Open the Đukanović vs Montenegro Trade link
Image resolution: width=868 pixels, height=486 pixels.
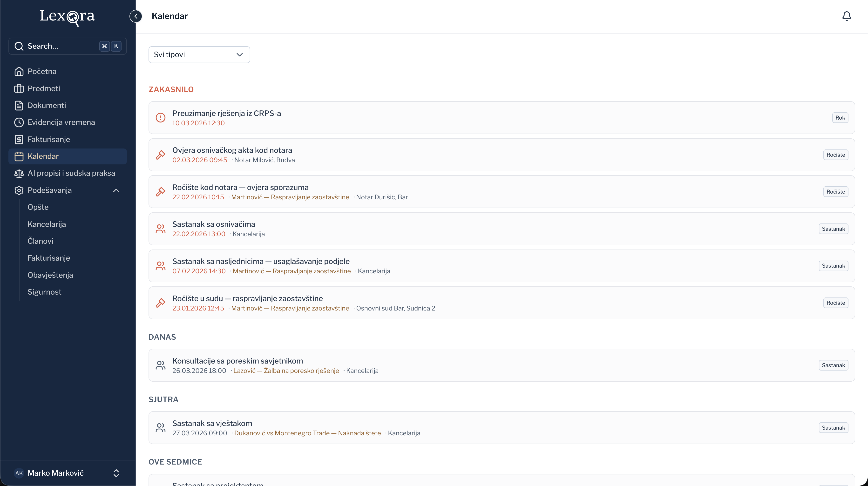tap(307, 433)
